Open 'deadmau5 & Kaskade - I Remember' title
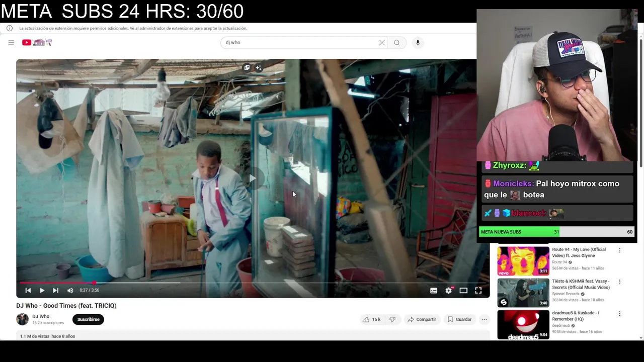644x362 pixels. click(x=576, y=316)
